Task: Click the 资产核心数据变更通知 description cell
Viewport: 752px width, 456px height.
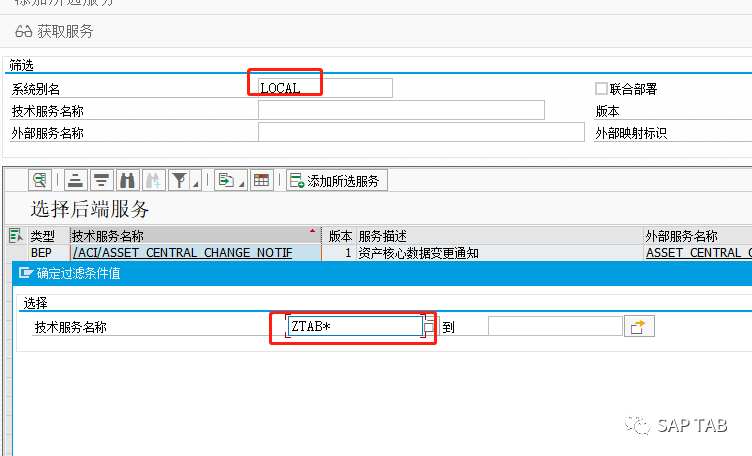Action: [x=500, y=253]
